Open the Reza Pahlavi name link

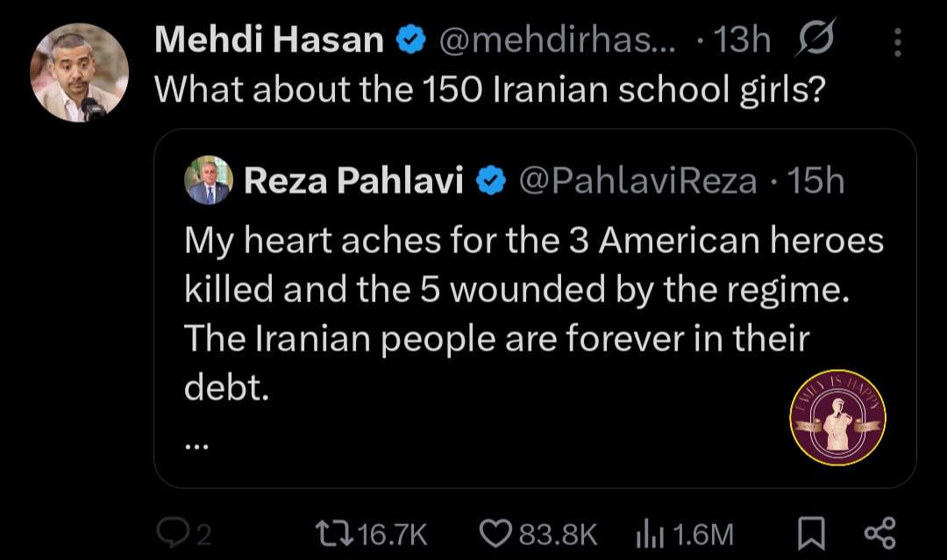point(352,181)
